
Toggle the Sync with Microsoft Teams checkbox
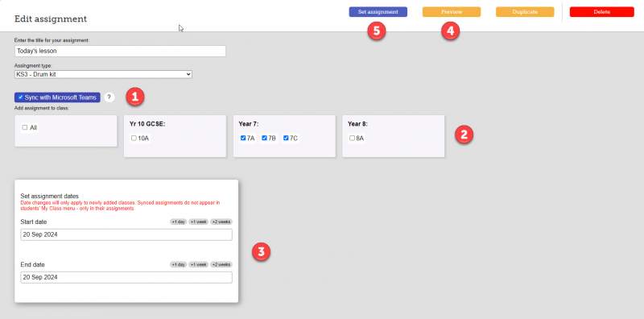point(20,97)
